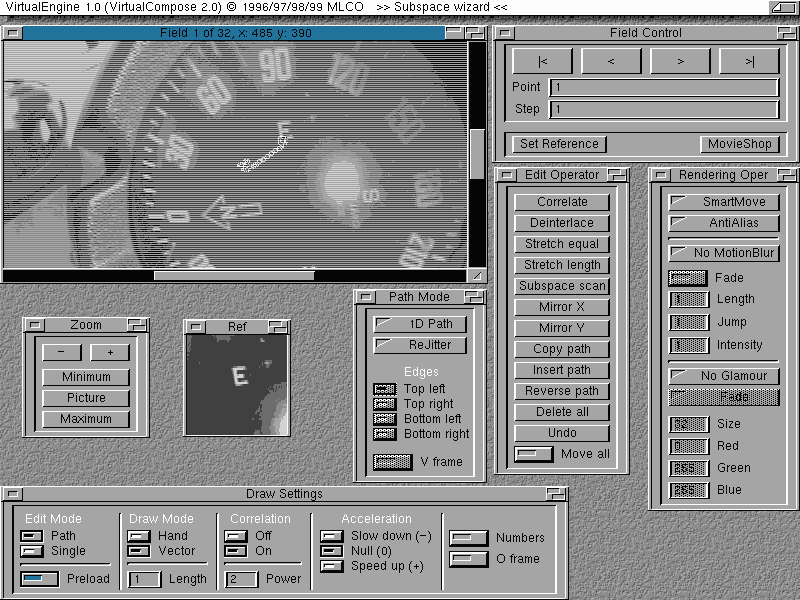
Task: Open MovieShop
Action: pyautogui.click(x=739, y=144)
